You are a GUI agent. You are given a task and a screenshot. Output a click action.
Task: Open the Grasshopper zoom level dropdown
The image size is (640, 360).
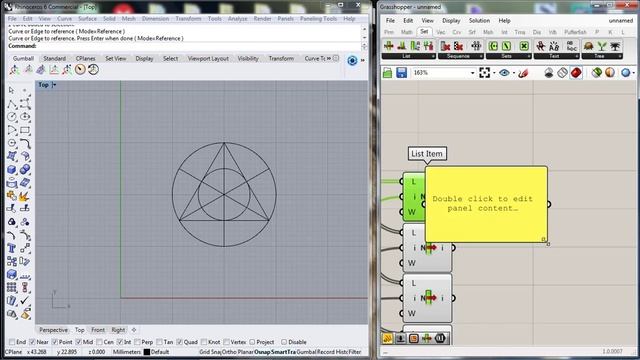472,73
